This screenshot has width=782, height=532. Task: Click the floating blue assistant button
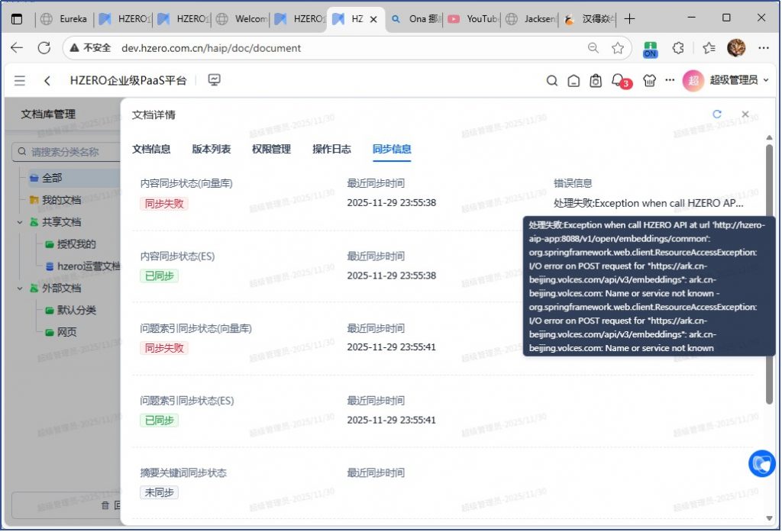(x=761, y=463)
